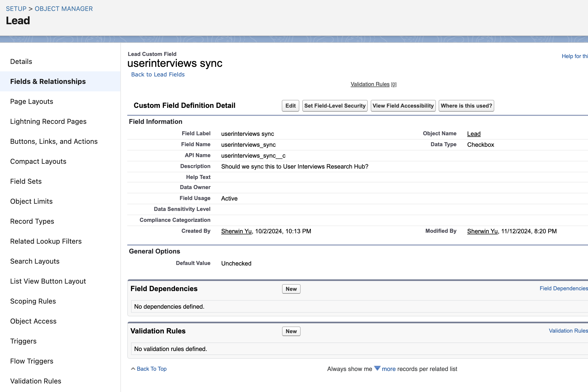Open Triggers sidebar item

(23, 341)
